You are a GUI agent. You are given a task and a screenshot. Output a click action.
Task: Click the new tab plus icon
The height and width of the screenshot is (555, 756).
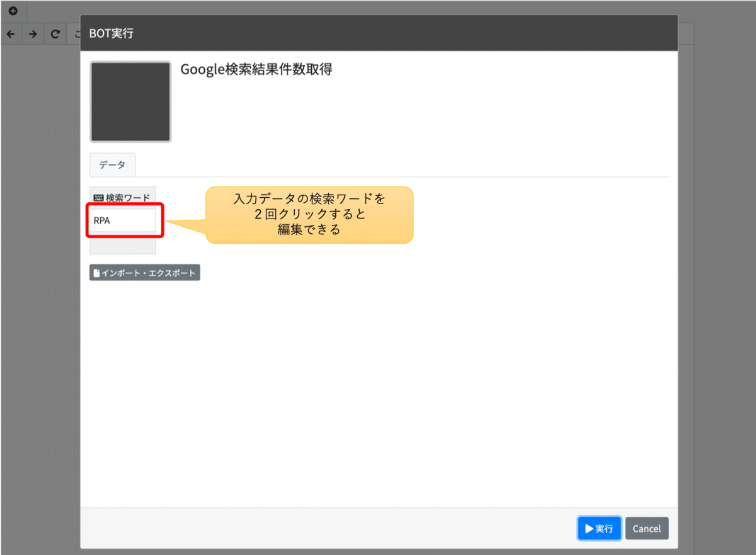[x=14, y=10]
